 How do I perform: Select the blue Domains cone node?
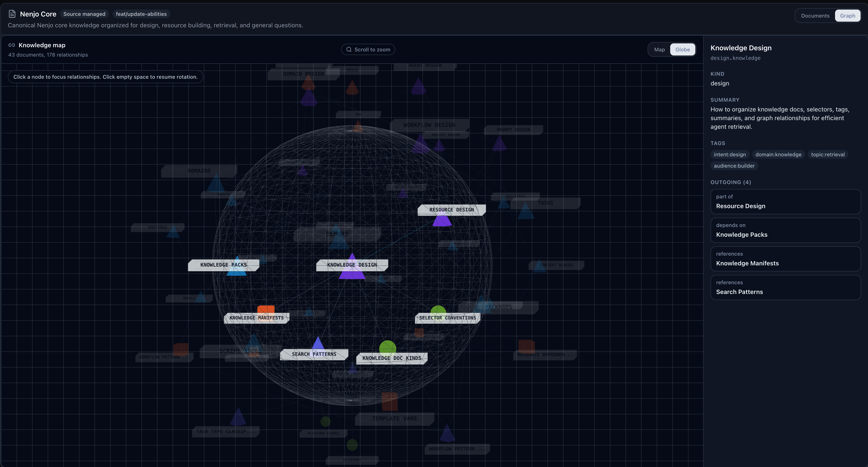point(216,183)
